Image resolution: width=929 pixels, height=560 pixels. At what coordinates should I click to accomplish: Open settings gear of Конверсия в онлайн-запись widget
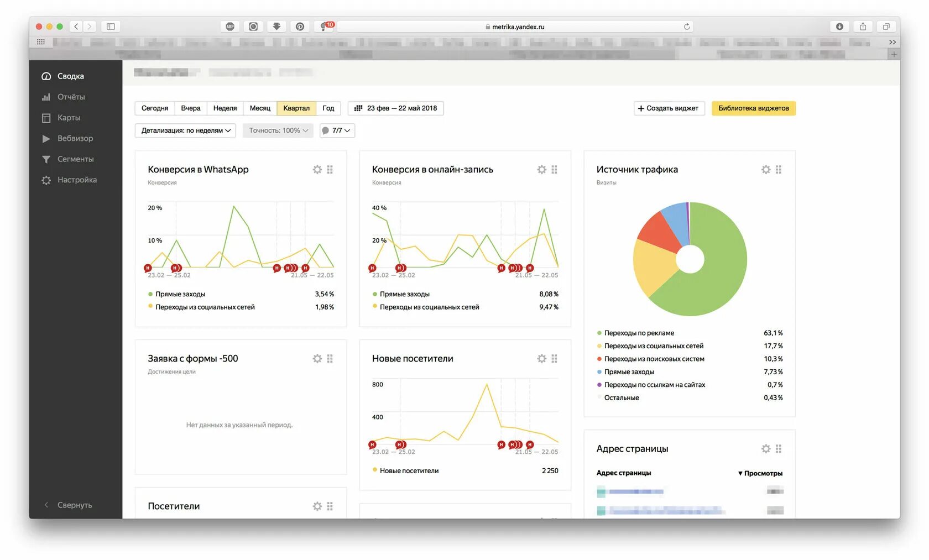pos(542,170)
